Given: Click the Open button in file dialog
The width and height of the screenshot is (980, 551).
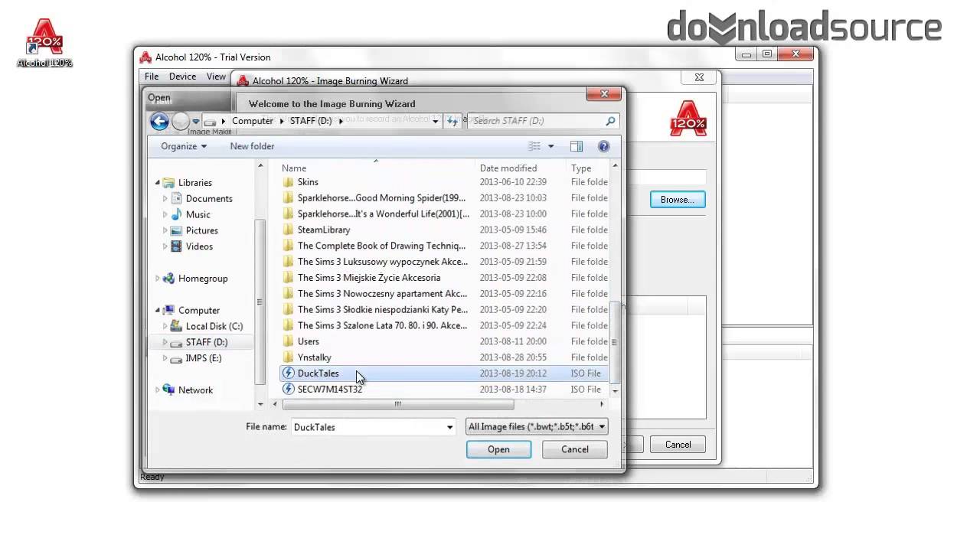Looking at the screenshot, I should [498, 449].
